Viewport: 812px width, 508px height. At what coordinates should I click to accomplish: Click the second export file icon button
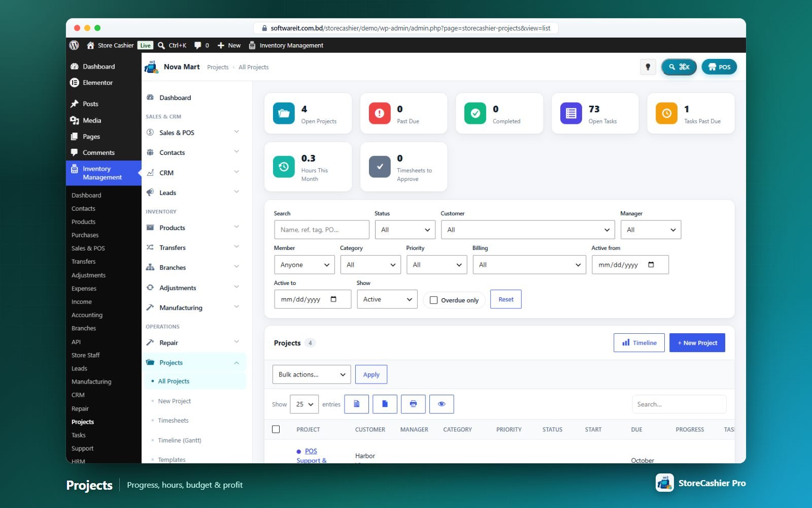click(385, 404)
